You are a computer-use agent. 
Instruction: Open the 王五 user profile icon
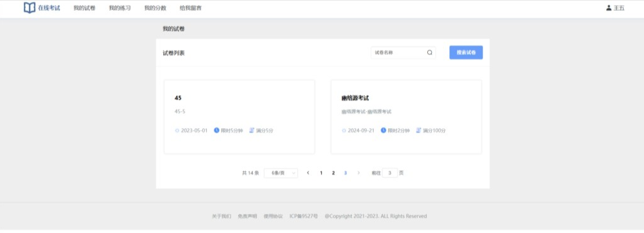609,8
